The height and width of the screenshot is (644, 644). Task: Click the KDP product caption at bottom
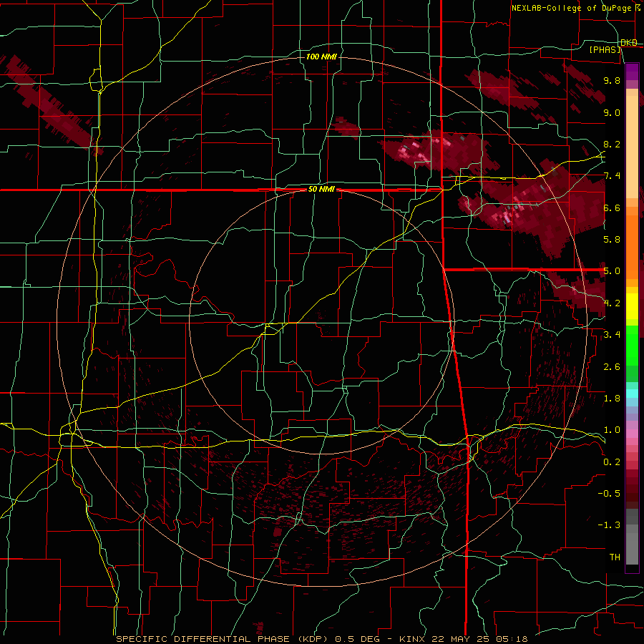(x=322, y=639)
